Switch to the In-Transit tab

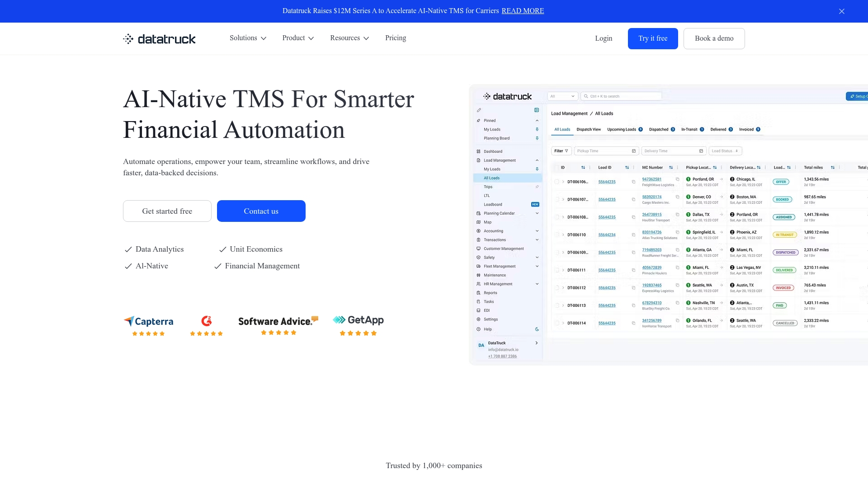click(693, 129)
